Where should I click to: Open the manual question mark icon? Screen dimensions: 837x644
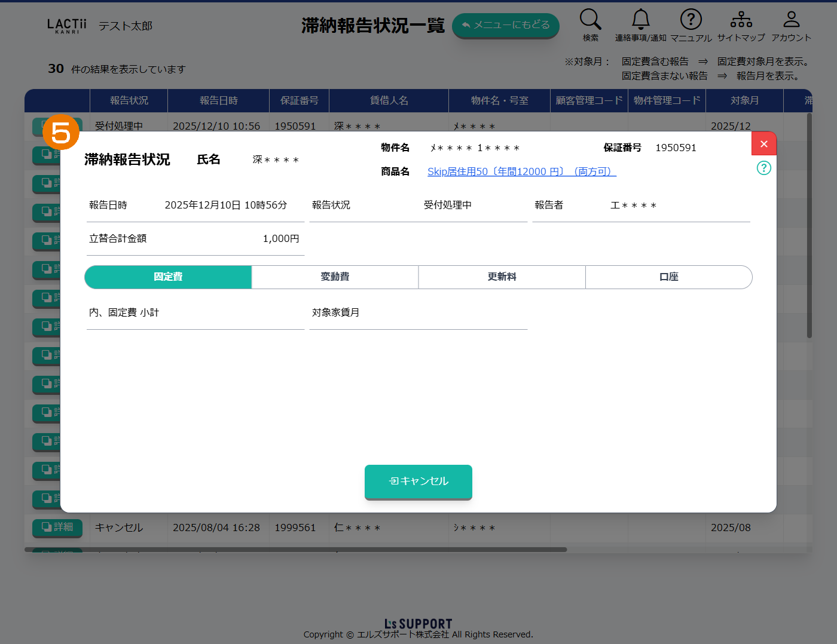pyautogui.click(x=691, y=20)
